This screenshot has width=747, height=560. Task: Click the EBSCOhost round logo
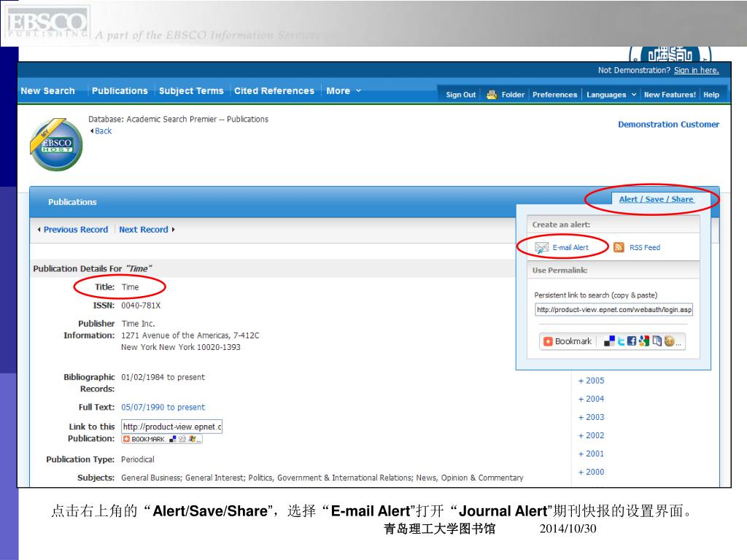pos(56,145)
